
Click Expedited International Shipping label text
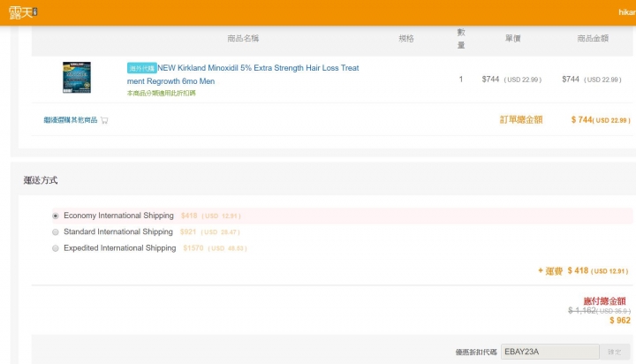(x=119, y=248)
